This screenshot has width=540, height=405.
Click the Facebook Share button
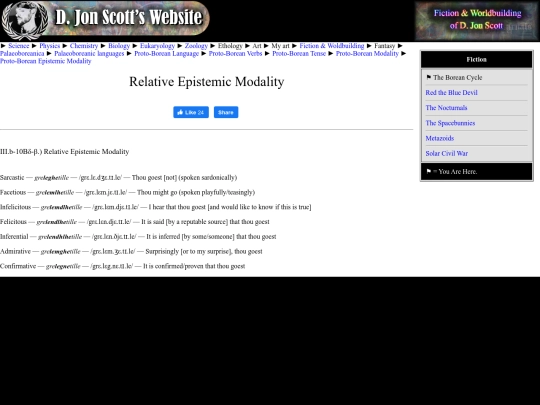(x=226, y=112)
